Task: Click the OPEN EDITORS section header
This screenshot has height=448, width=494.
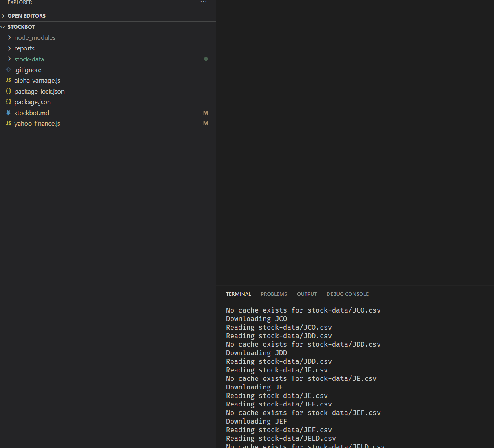Action: click(108, 16)
